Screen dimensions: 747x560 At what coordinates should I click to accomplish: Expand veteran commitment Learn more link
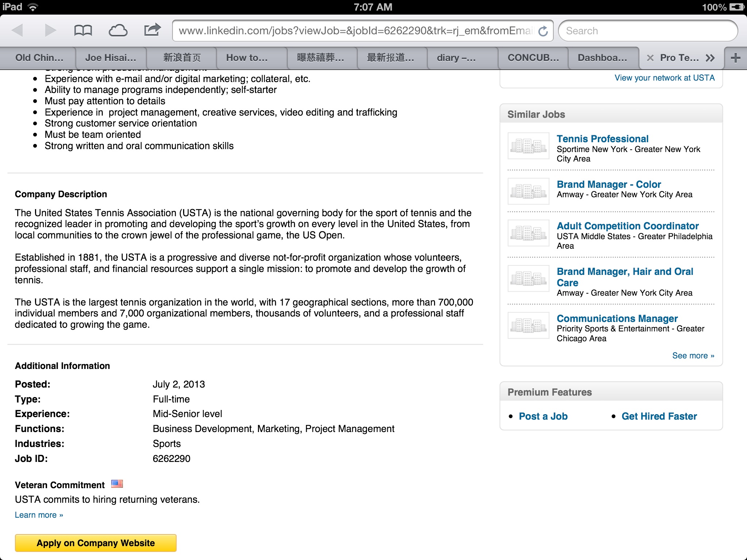pyautogui.click(x=39, y=515)
